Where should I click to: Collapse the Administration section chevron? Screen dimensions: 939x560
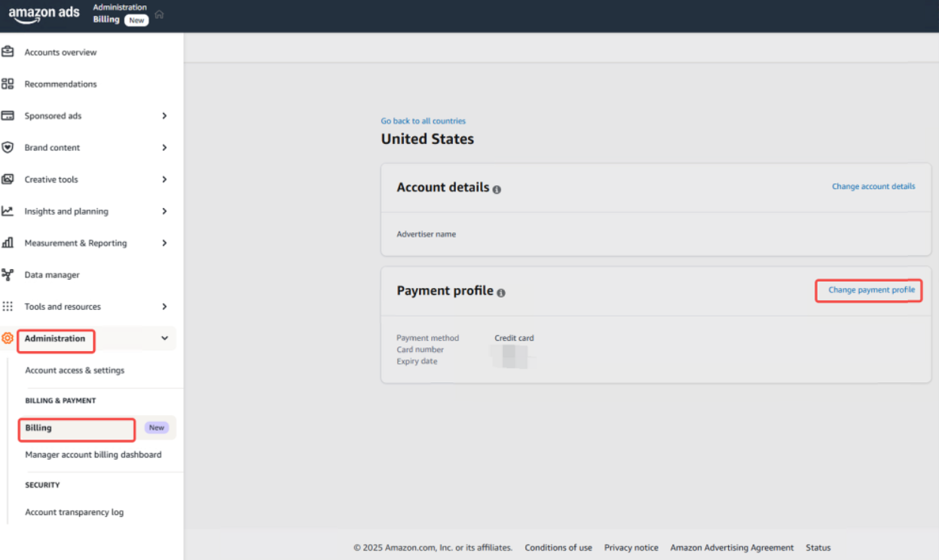tap(164, 338)
